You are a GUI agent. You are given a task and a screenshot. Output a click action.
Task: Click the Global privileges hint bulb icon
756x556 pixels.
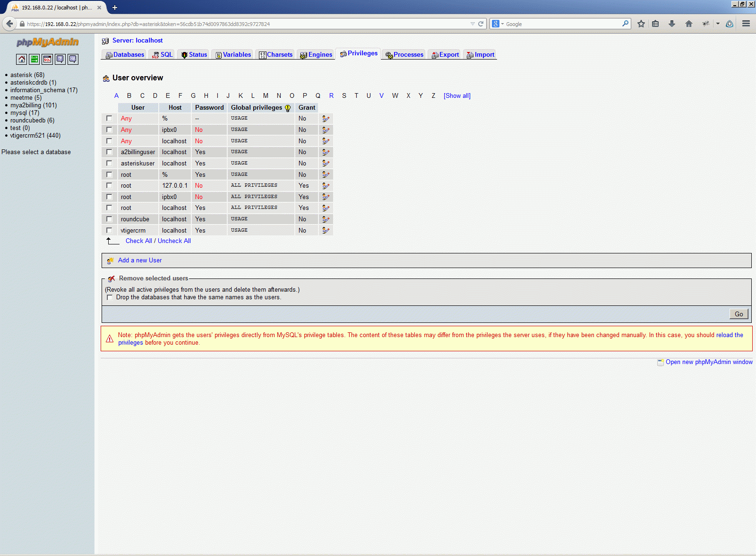click(x=288, y=108)
